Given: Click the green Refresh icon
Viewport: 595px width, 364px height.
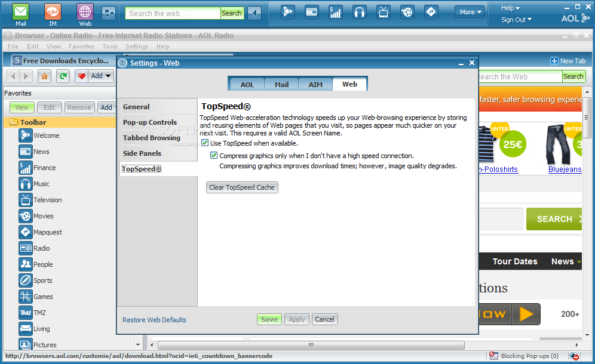Looking at the screenshot, I should (63, 76).
